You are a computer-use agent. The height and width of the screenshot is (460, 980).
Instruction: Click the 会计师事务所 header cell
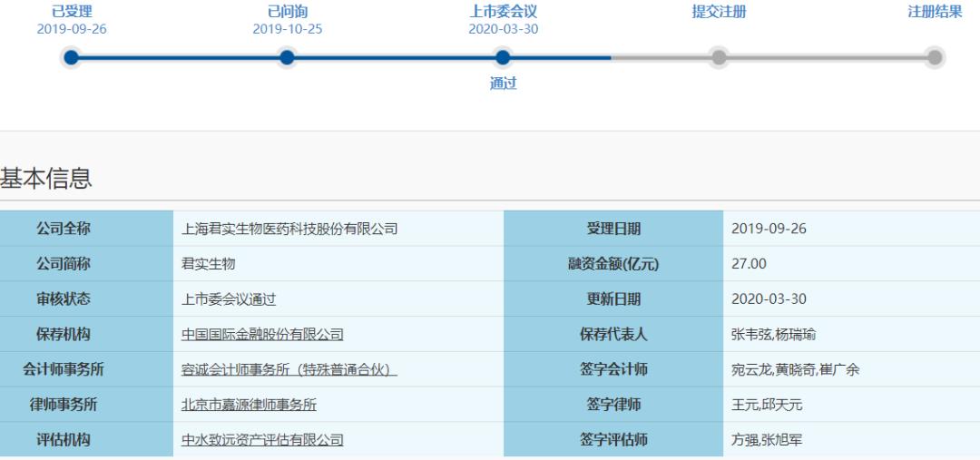tap(86, 369)
